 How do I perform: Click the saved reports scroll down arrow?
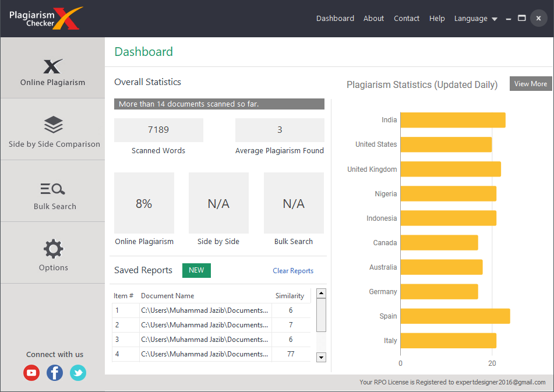(x=321, y=358)
